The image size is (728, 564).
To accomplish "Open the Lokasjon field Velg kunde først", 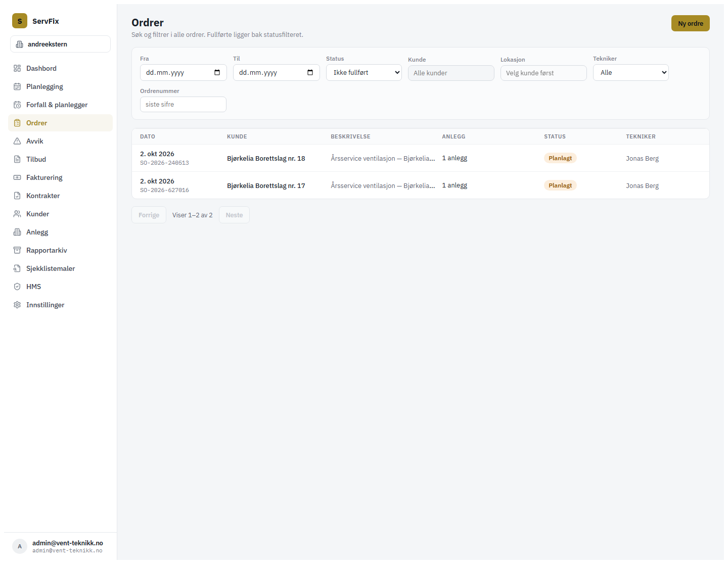I will 543,73.
